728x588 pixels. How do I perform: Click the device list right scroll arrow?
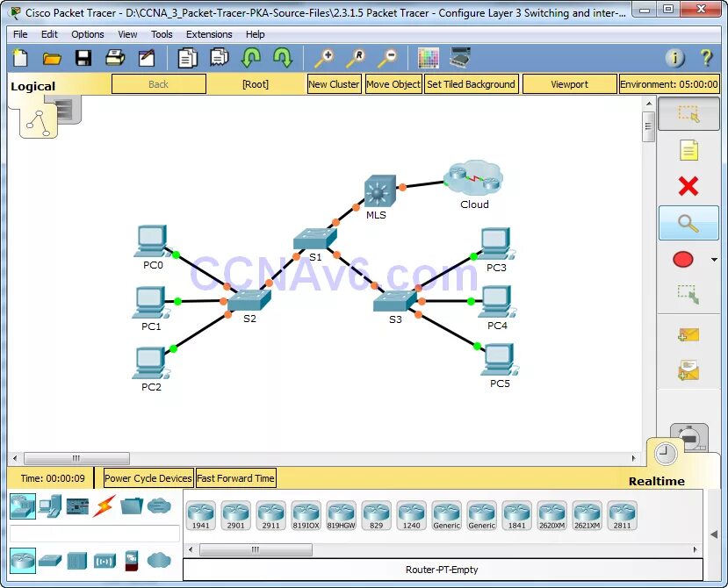pos(695,549)
